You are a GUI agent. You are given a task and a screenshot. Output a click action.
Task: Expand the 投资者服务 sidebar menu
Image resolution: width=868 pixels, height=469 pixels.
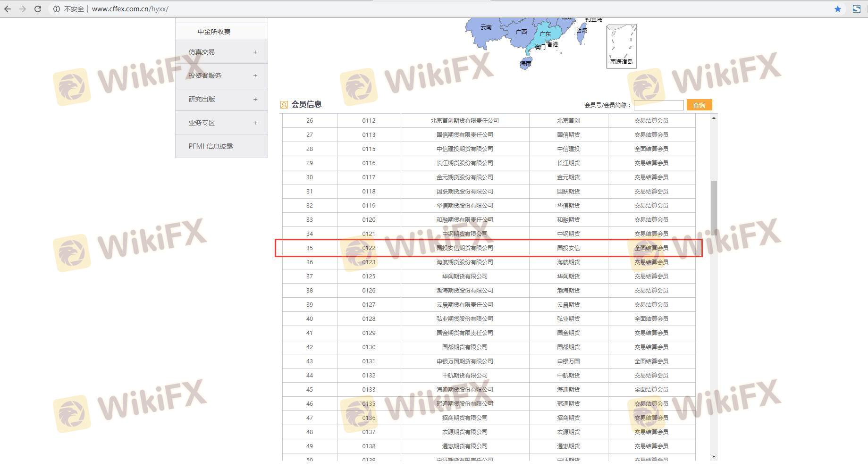(255, 75)
